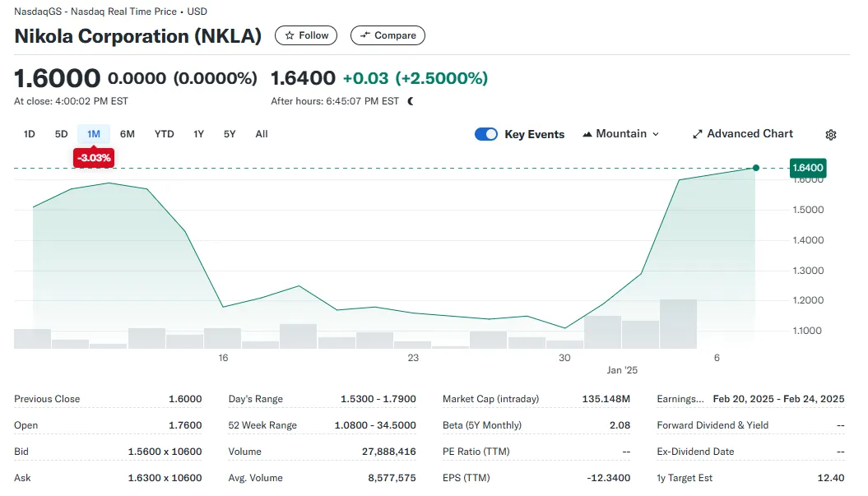
Task: Click the Forward Dividend & Yield label
Action: 713,425
